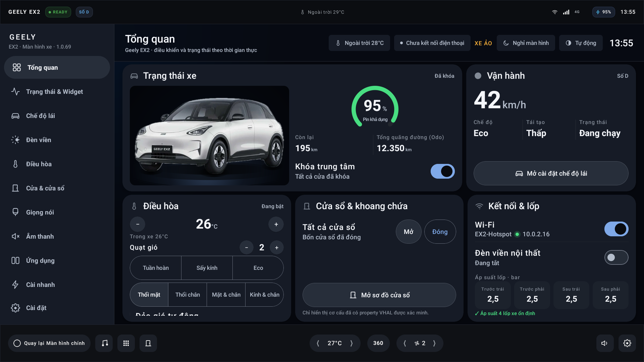
Task: Raise bottom bar fan speed with right chevron
Action: [434, 343]
